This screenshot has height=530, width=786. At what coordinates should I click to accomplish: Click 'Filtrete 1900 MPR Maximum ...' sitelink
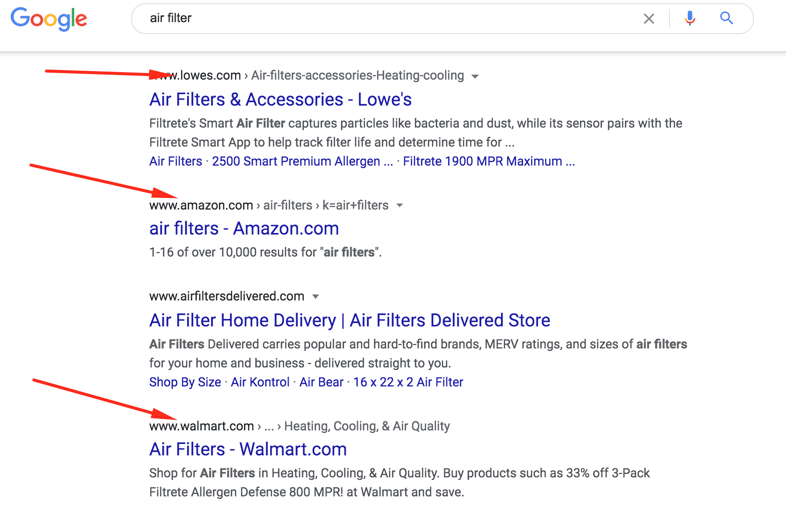pos(489,161)
